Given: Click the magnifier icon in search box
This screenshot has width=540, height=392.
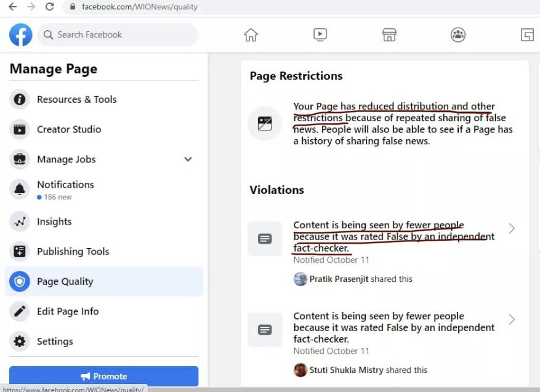Looking at the screenshot, I should coord(48,34).
